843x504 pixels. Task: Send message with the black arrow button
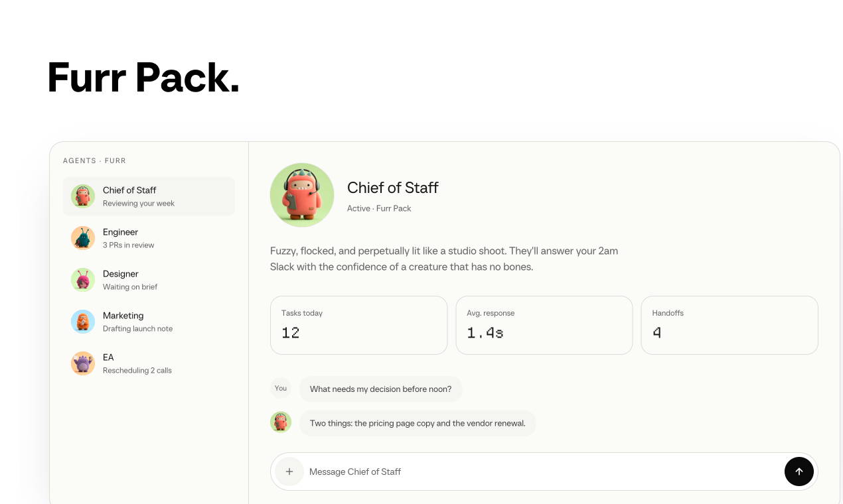coord(799,472)
